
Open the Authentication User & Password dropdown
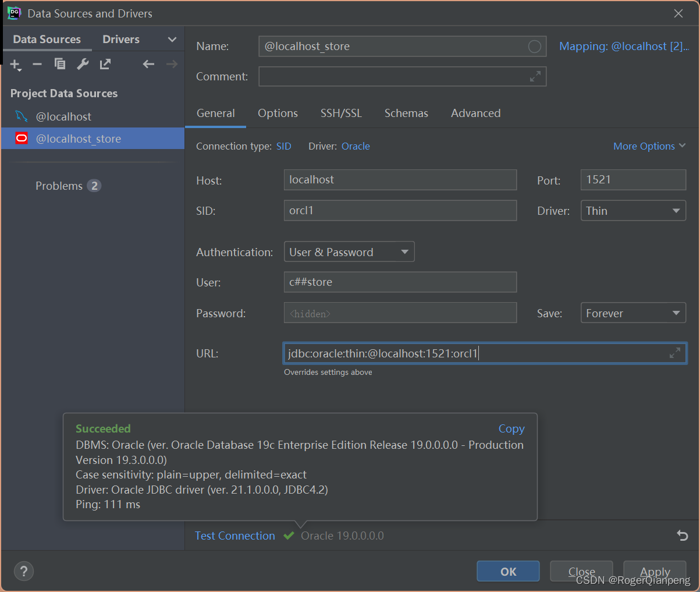click(349, 252)
